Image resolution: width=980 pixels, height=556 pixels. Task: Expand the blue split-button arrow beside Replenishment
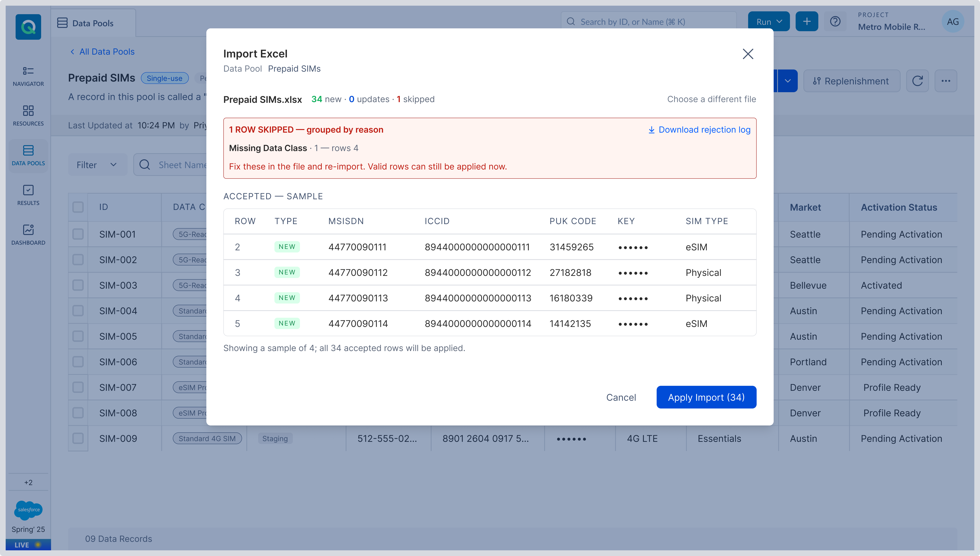click(787, 81)
